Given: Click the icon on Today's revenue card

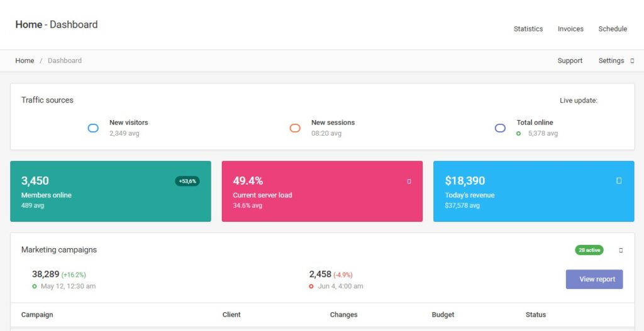Looking at the screenshot, I should point(619,181).
